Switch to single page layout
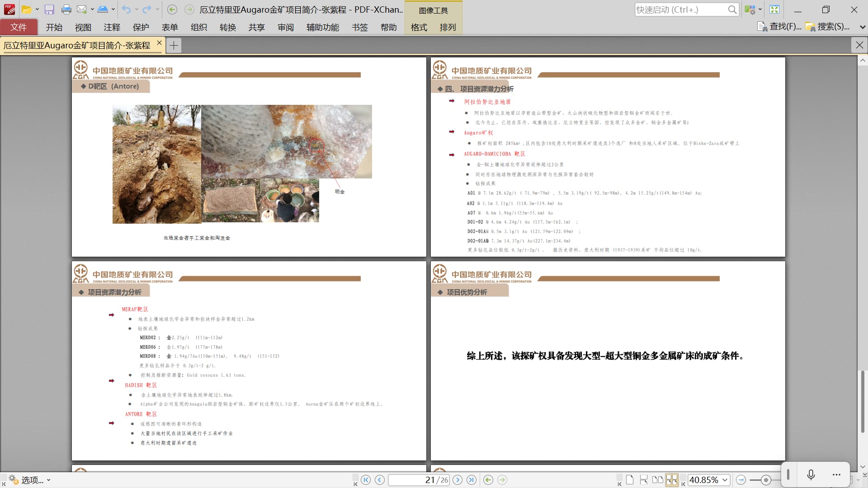This screenshot has height=488, width=868. pyautogui.click(x=629, y=480)
